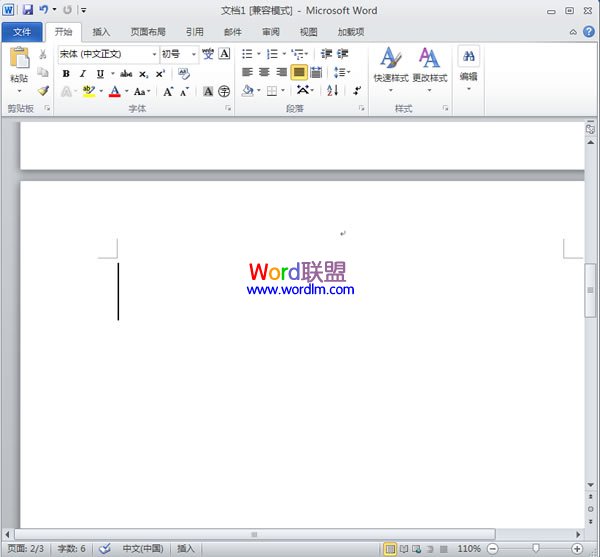This screenshot has height=557, width=600.
Task: Click the Decrease Indent icon
Action: (x=326, y=54)
